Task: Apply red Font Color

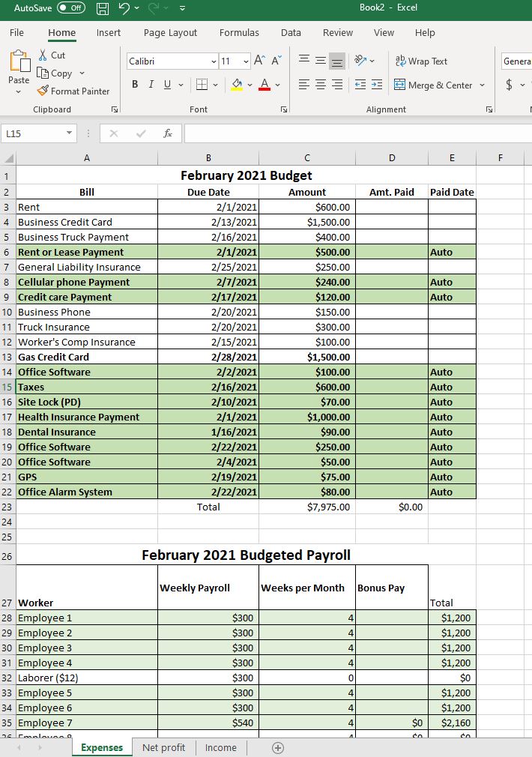Action: pyautogui.click(x=265, y=85)
